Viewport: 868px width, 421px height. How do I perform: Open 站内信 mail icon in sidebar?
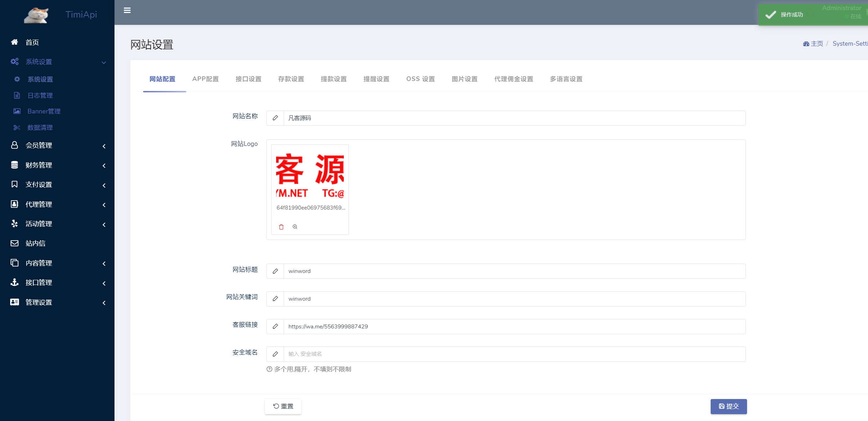tap(14, 243)
